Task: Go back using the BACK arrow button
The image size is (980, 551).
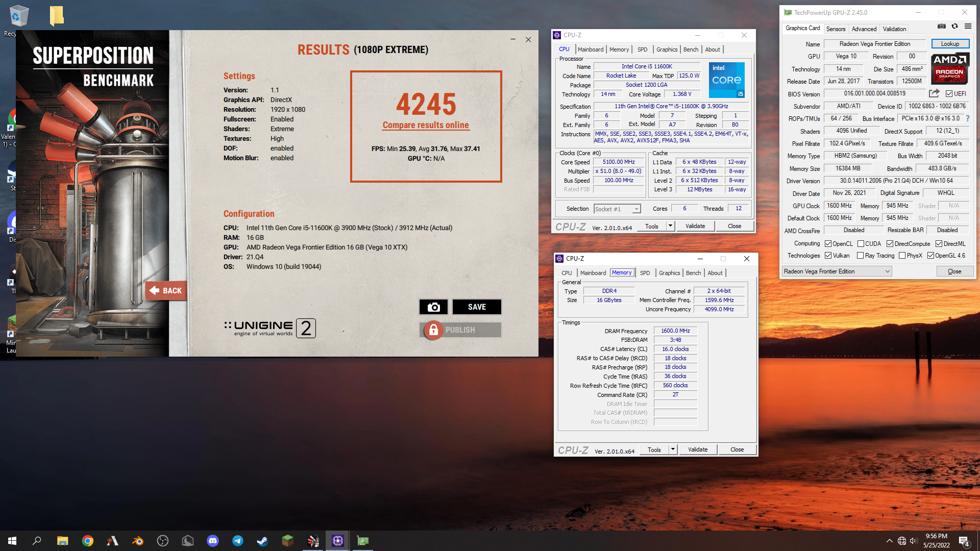Action: [x=166, y=290]
